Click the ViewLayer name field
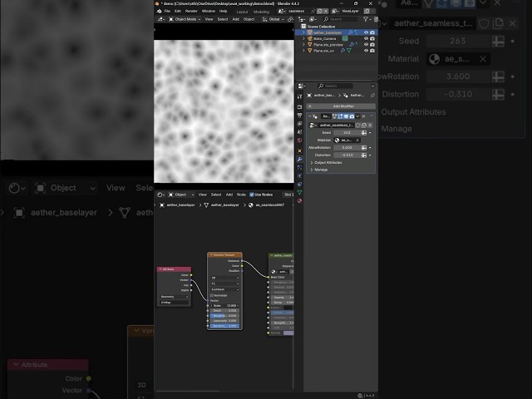The image size is (532, 399). coord(351,11)
